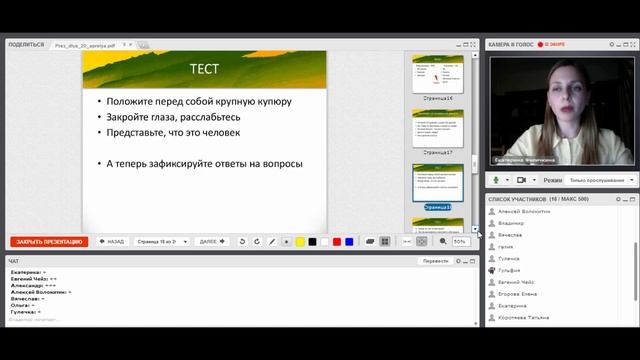The height and width of the screenshot is (360, 640).
Task: Rotate the slide clockwise
Action: [x=257, y=242]
